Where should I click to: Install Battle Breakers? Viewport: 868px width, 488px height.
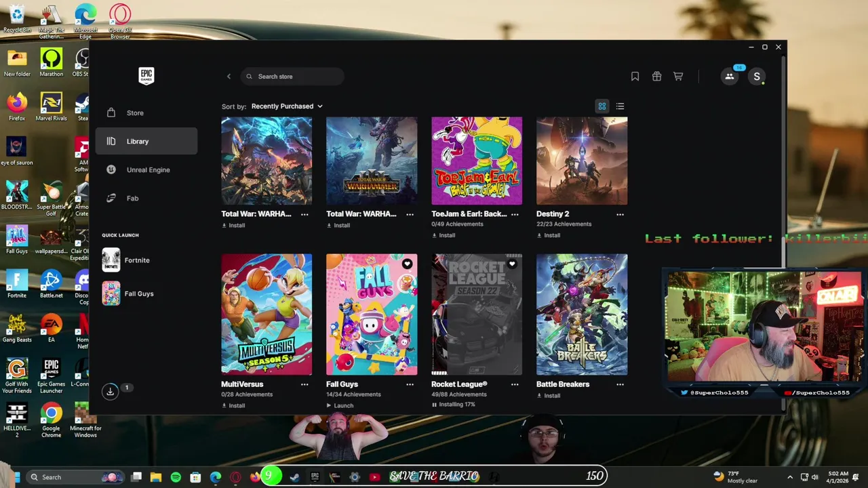(x=549, y=395)
